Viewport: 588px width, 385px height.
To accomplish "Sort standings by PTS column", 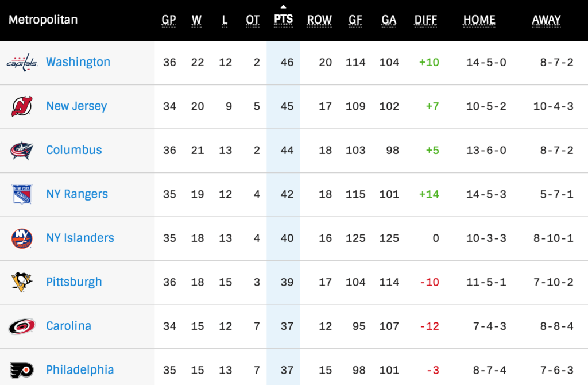I will coord(283,20).
